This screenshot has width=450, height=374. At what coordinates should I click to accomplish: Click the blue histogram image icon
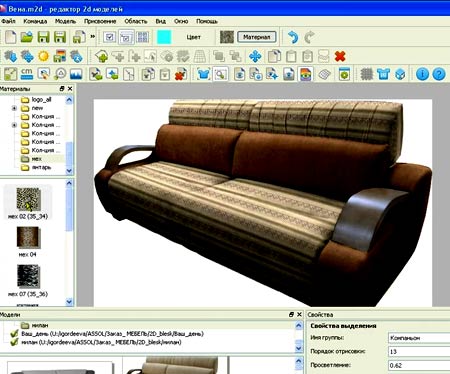point(76,74)
